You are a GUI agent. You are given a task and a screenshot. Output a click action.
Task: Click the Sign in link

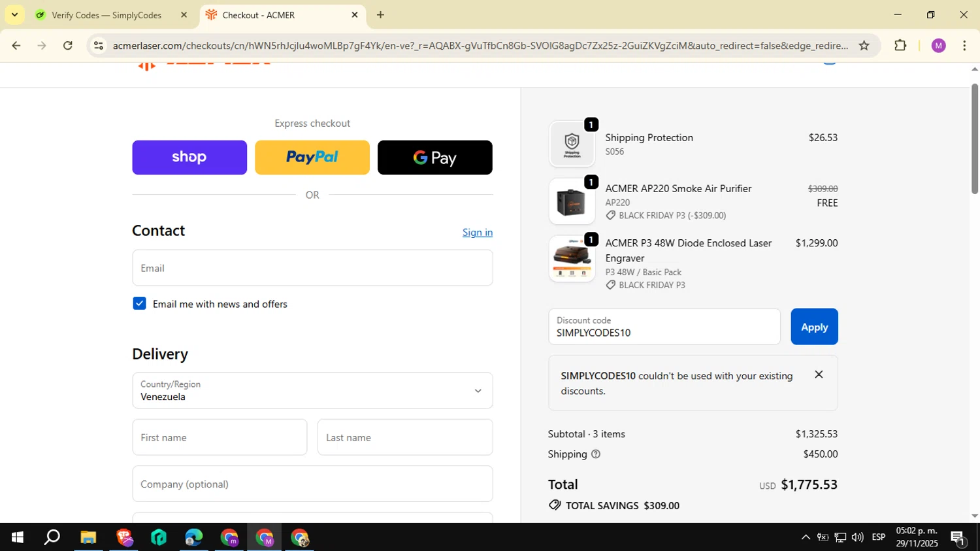coord(478,232)
